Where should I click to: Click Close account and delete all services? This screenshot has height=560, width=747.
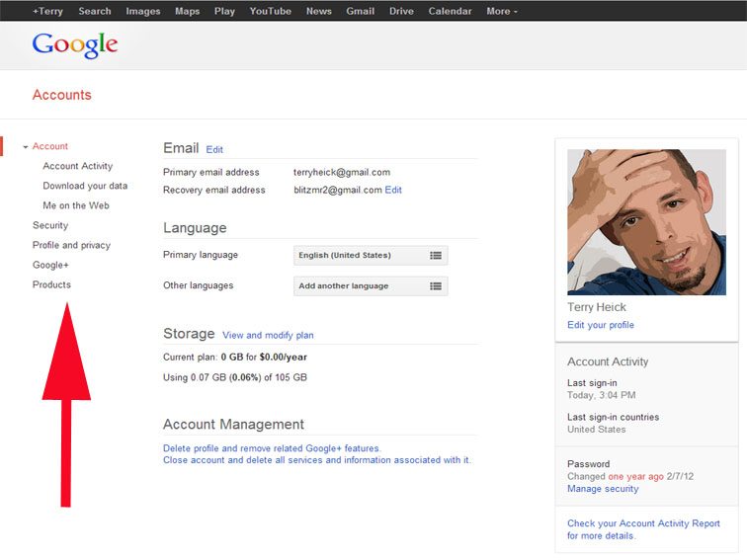point(317,460)
